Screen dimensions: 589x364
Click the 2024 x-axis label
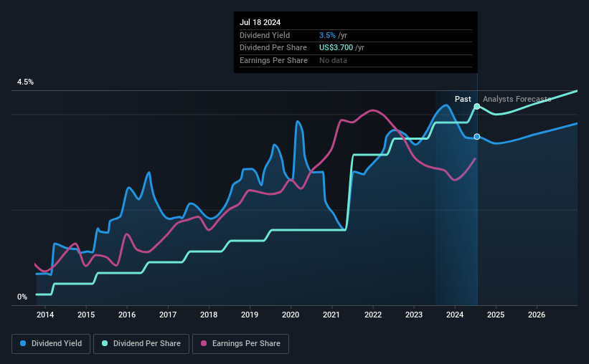point(455,315)
